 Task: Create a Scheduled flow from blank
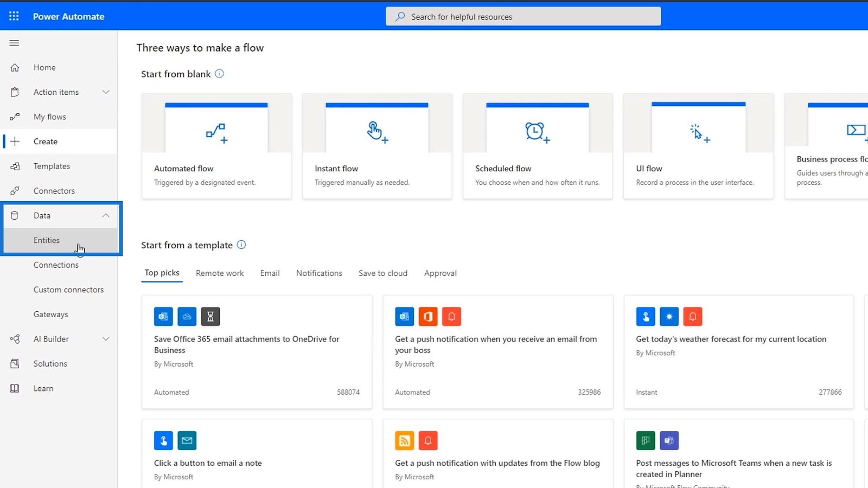(x=538, y=146)
